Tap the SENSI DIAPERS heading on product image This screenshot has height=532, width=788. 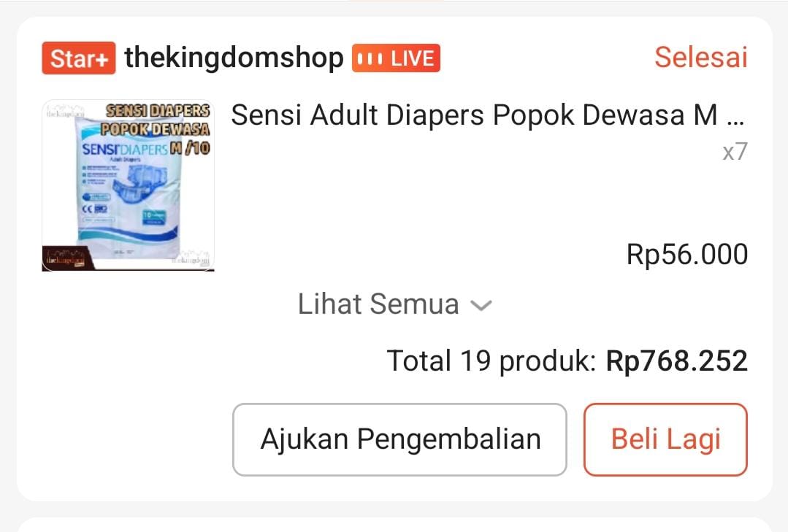pos(158,110)
